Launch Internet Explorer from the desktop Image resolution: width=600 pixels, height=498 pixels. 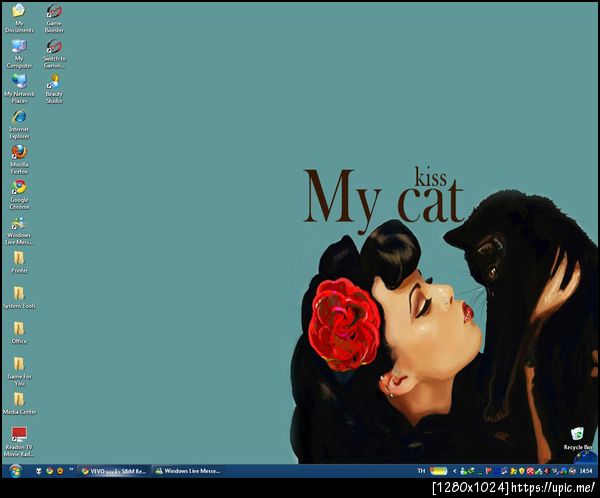pyautogui.click(x=19, y=124)
